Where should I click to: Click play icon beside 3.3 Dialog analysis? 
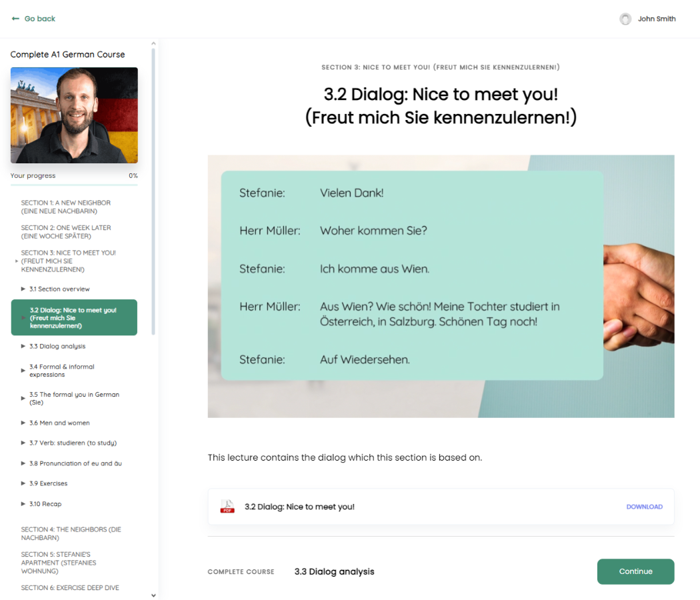pos(23,347)
